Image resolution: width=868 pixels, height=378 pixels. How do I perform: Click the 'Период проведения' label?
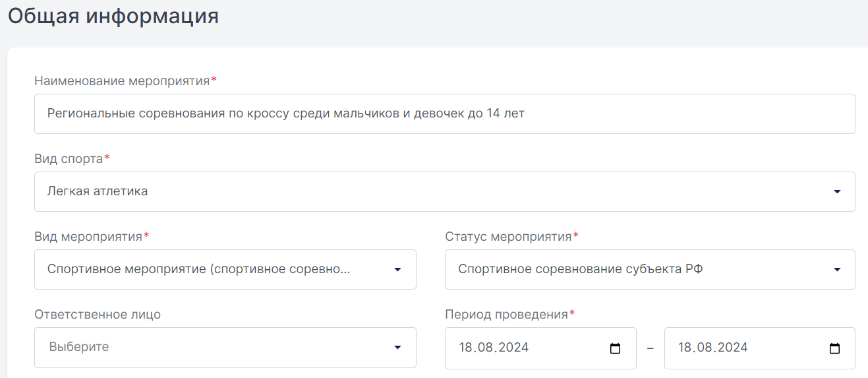[506, 315]
